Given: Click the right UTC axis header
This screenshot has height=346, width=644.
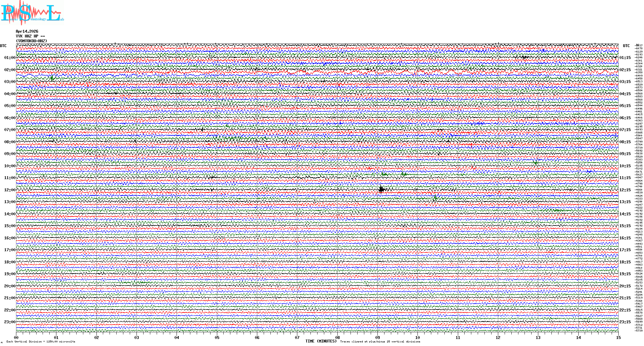Looking at the screenshot, I should 626,46.
